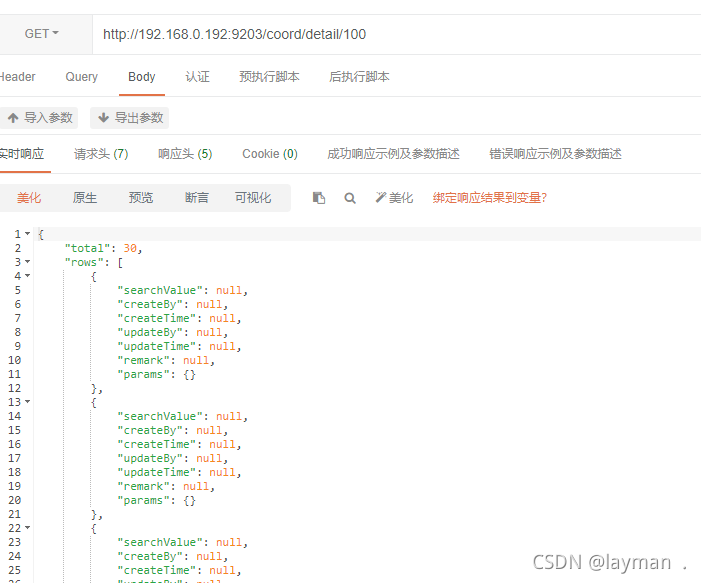Click the 导出参数 button
The image size is (701, 583).
click(130, 118)
